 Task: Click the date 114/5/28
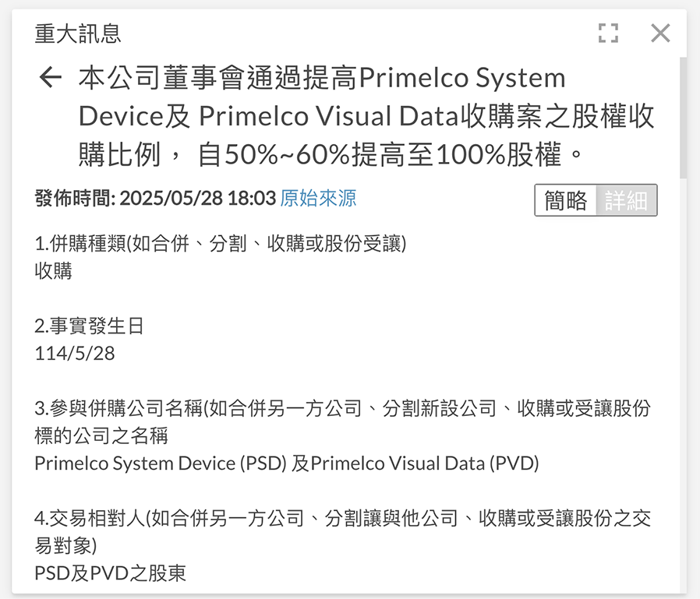tap(75, 353)
